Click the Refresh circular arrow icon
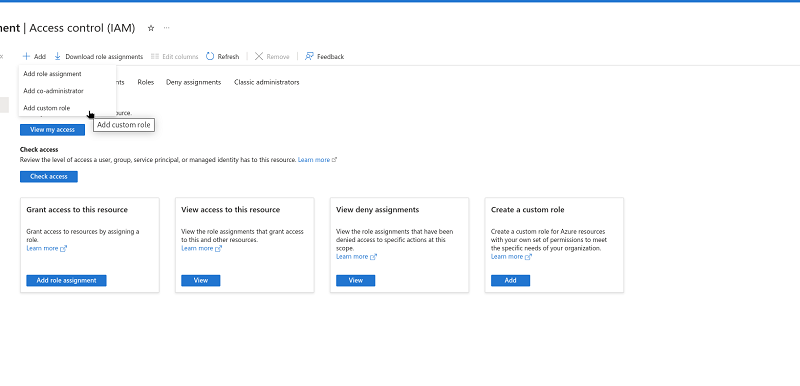Screen dimensions: 800x386 [x=210, y=56]
